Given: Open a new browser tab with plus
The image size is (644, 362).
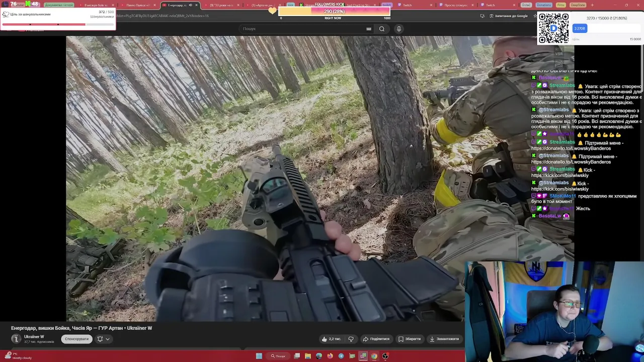Looking at the screenshot, I should point(592,5).
